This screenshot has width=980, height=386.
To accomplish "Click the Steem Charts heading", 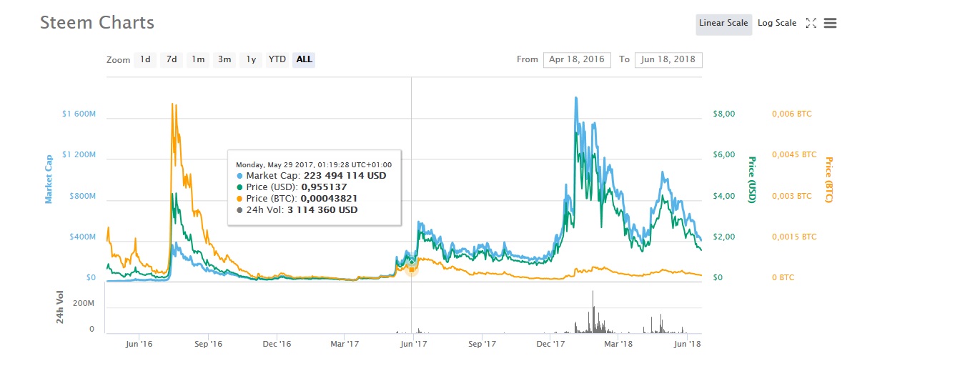I will pyautogui.click(x=97, y=22).
